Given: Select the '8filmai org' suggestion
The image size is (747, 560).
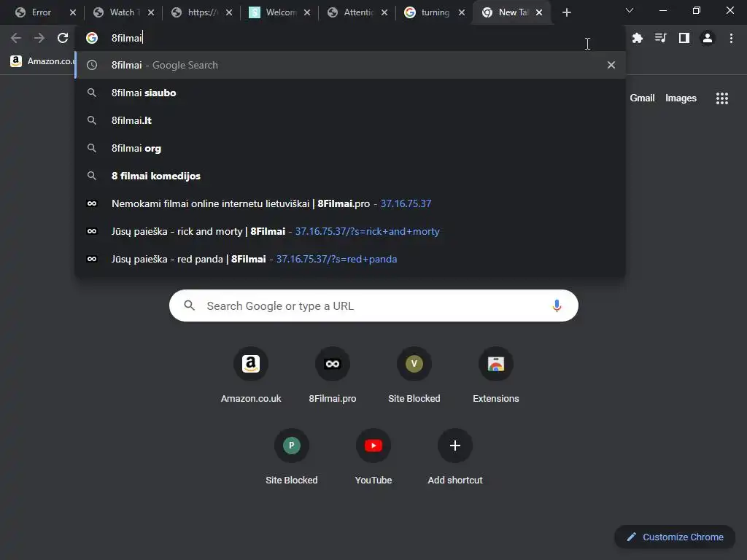Looking at the screenshot, I should click(x=350, y=148).
